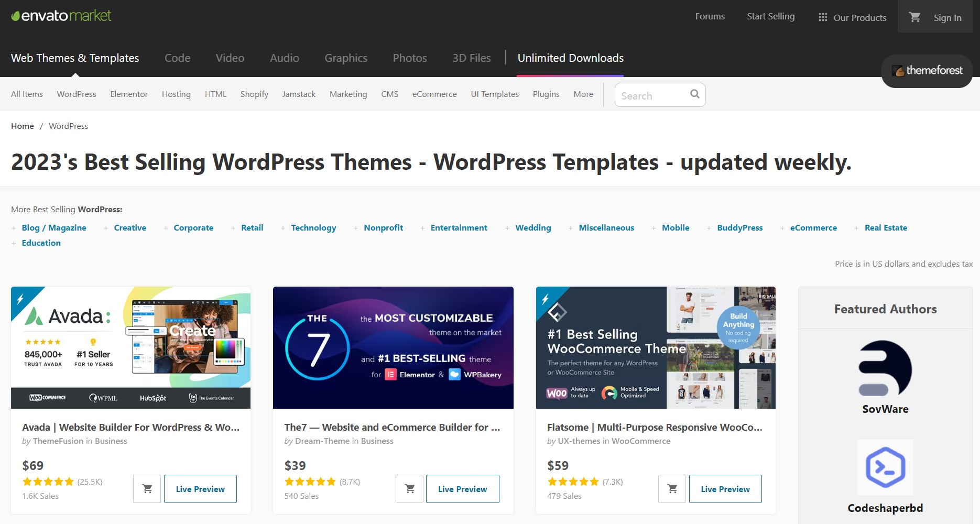Click ThemeFusion author link
The width and height of the screenshot is (980, 524).
coord(58,441)
